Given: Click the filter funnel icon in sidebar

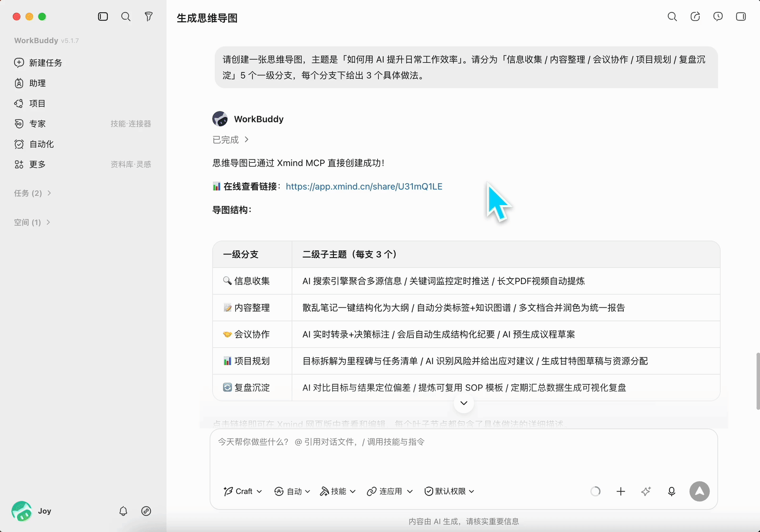Looking at the screenshot, I should (x=149, y=17).
